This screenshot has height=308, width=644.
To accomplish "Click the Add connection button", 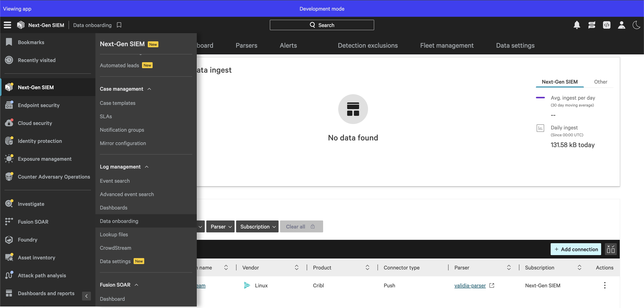I will click(x=576, y=249).
